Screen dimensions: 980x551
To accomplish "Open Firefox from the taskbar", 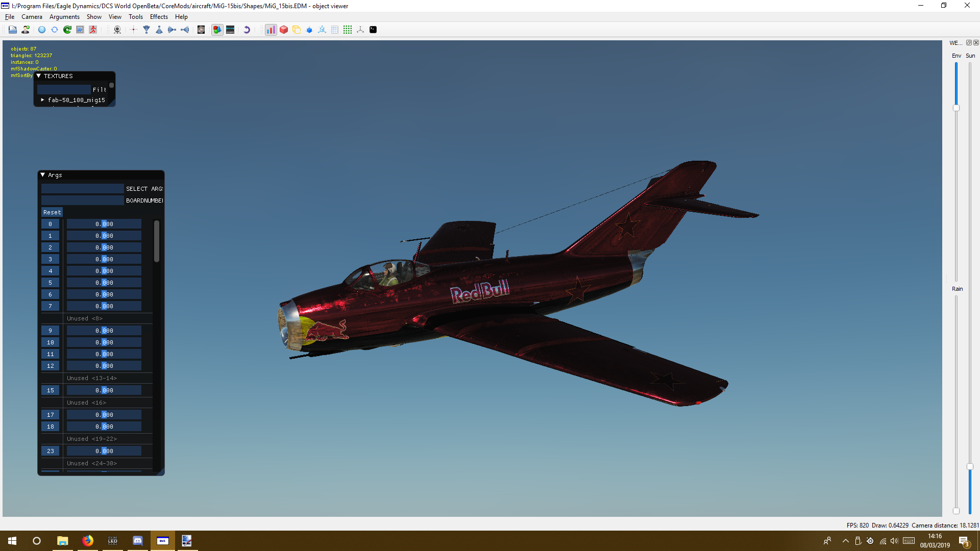I will [88, 541].
